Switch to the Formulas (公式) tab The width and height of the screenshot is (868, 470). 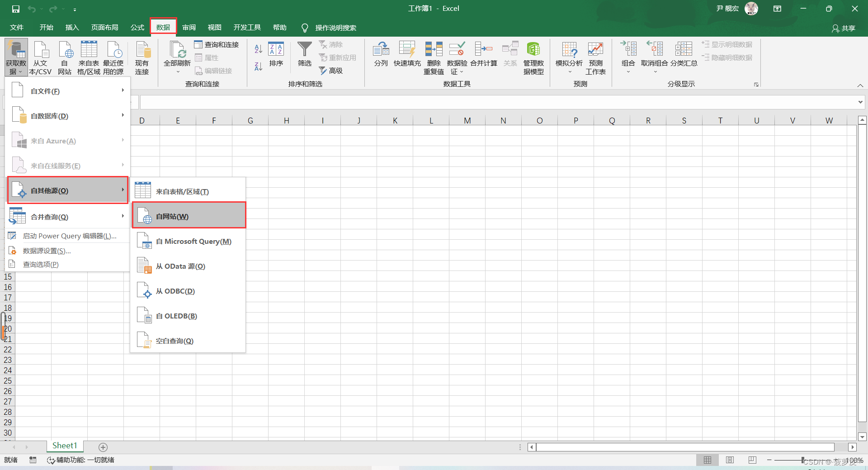pyautogui.click(x=137, y=28)
